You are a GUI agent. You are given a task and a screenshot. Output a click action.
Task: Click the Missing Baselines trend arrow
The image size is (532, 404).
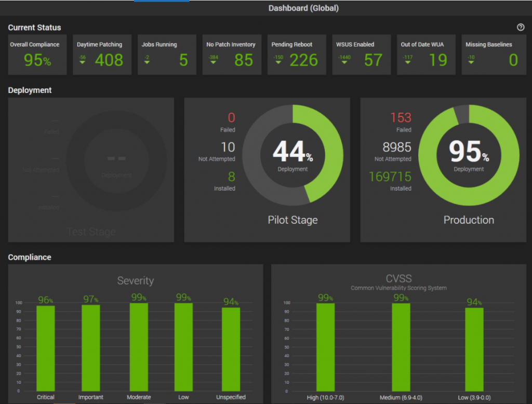471,62
